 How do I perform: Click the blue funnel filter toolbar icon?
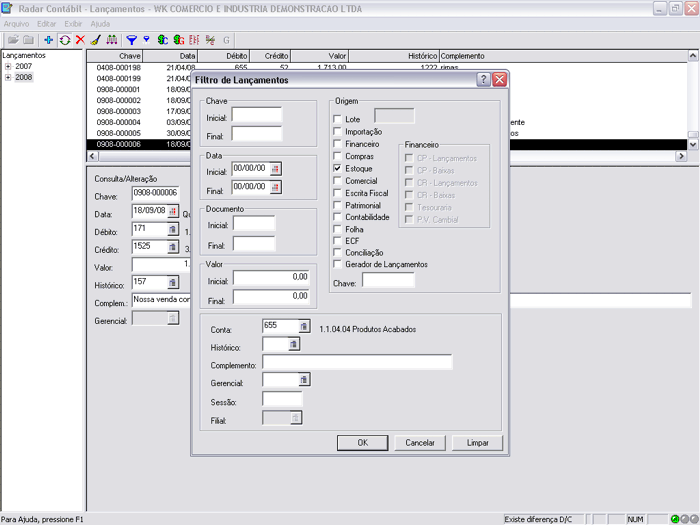click(131, 40)
